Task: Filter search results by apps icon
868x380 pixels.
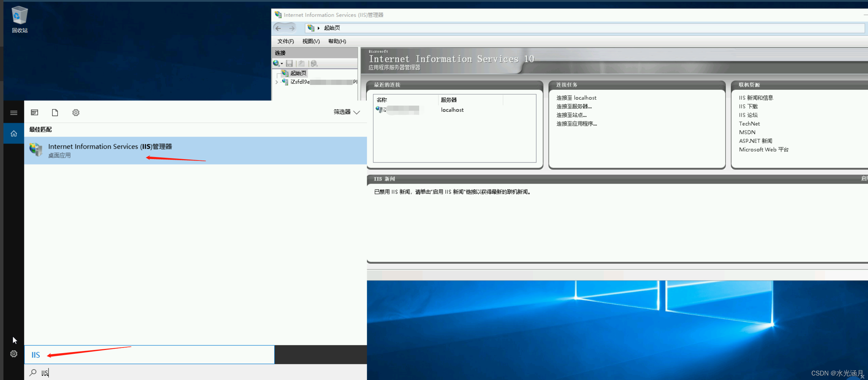Action: [x=34, y=113]
